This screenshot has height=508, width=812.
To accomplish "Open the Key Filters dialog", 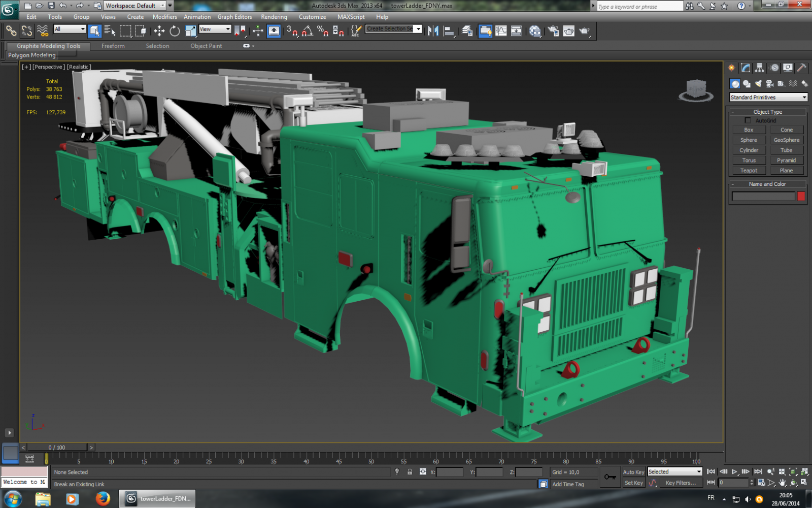I will (680, 483).
